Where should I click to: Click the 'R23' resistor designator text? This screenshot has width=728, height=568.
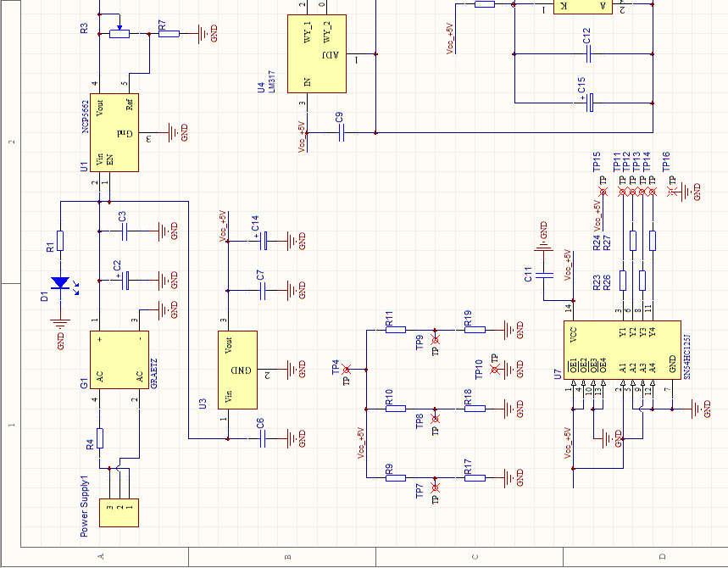pos(597,282)
